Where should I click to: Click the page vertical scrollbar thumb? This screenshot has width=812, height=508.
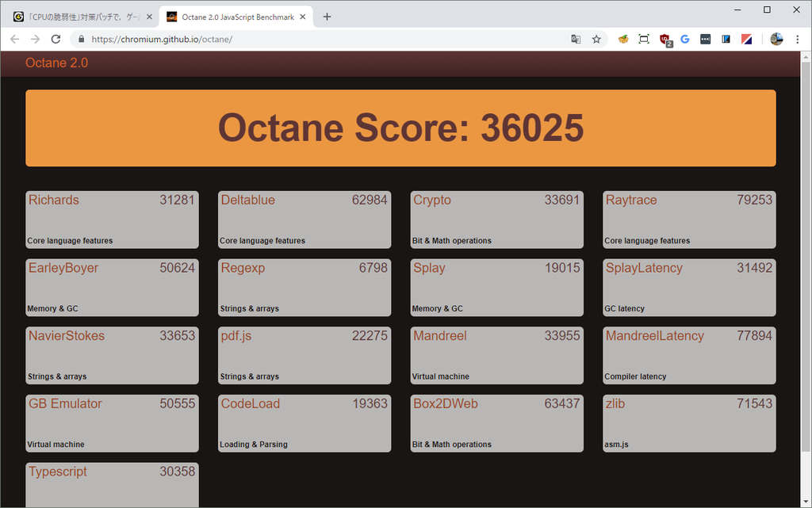(x=806, y=256)
